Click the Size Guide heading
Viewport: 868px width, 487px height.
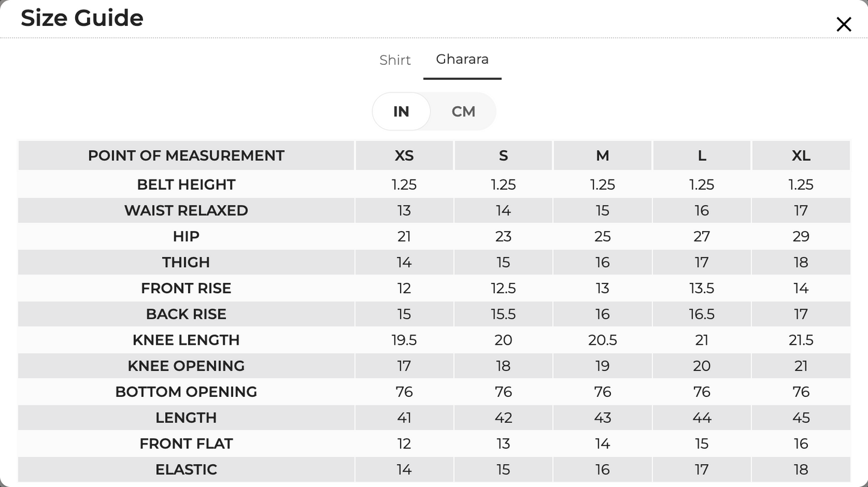coord(82,18)
